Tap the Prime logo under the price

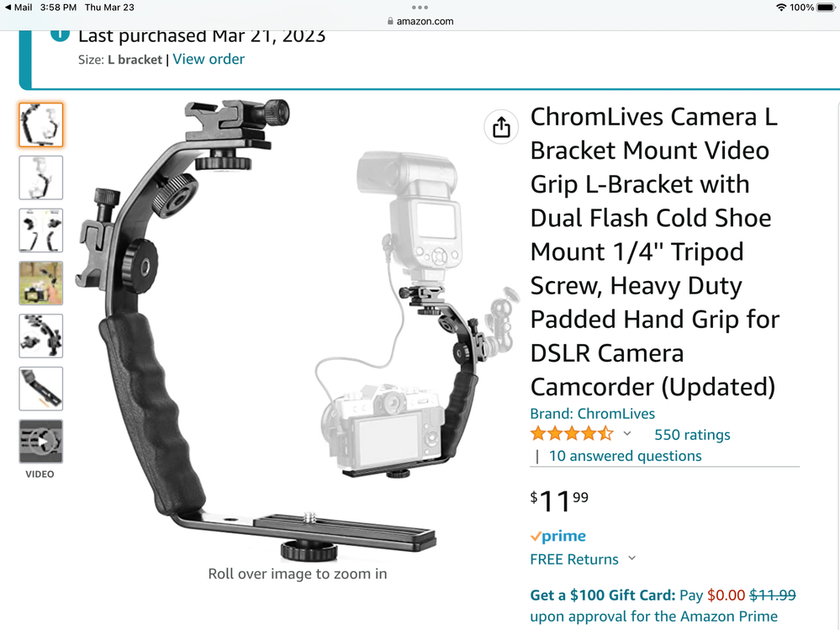click(x=557, y=536)
